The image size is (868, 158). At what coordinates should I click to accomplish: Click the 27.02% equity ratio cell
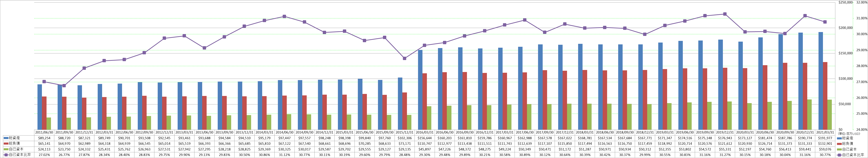point(44,155)
